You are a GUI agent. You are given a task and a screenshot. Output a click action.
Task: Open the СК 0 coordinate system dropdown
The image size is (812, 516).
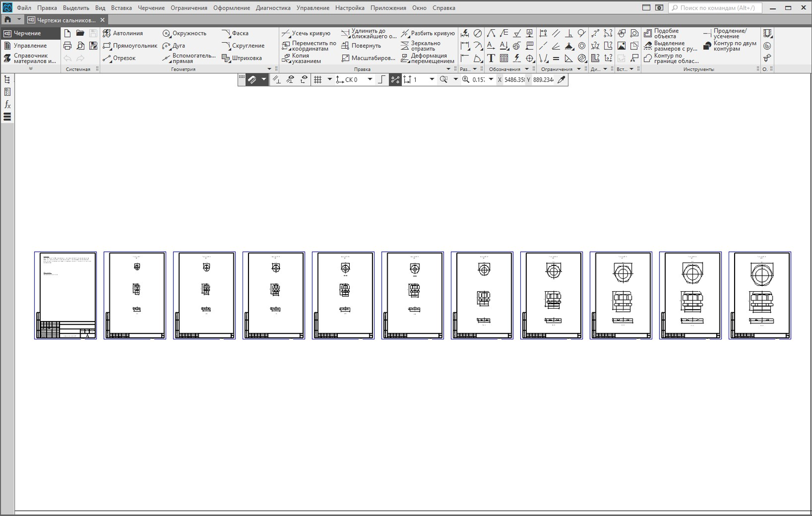370,80
